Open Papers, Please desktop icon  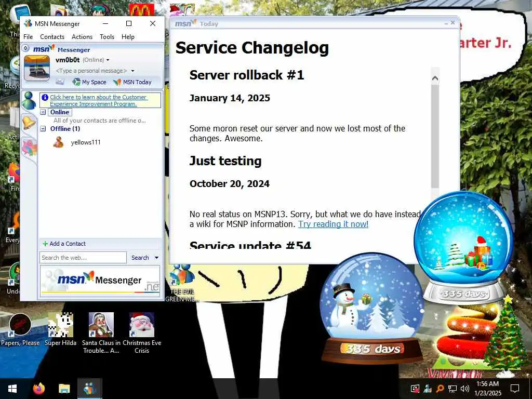[x=20, y=329]
